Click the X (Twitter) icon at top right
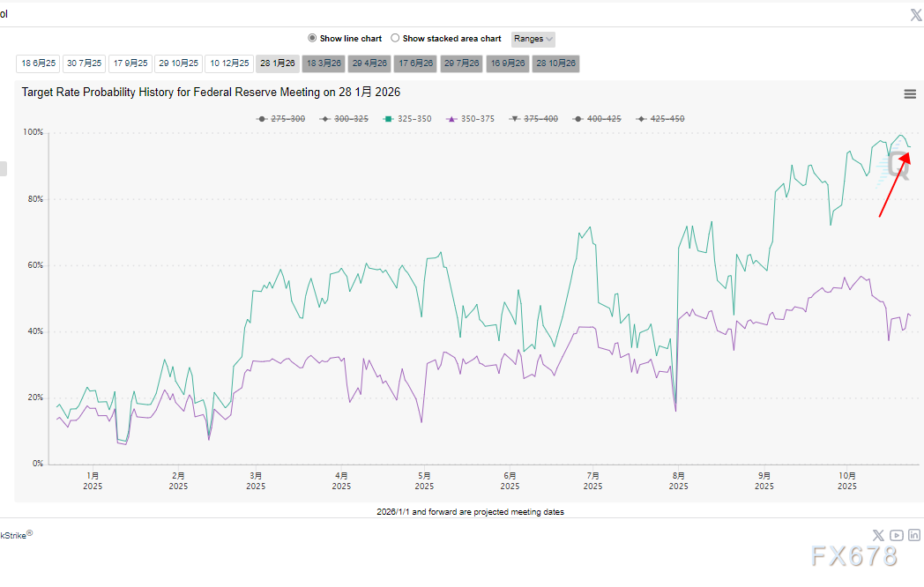The image size is (924, 587). click(x=916, y=15)
